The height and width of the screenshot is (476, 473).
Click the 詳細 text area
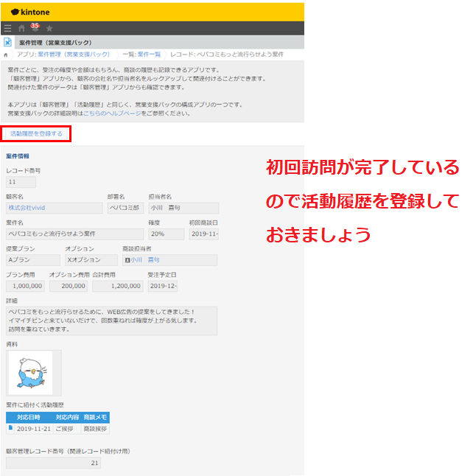click(x=112, y=321)
